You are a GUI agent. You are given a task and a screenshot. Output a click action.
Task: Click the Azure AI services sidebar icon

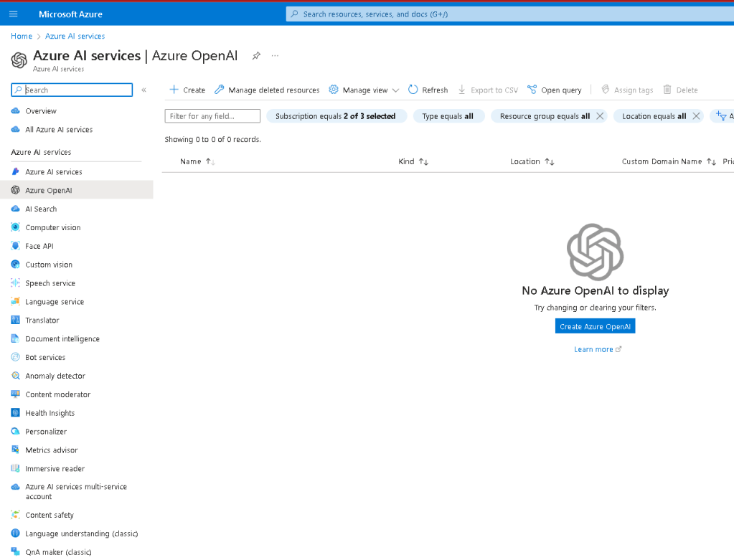[16, 171]
